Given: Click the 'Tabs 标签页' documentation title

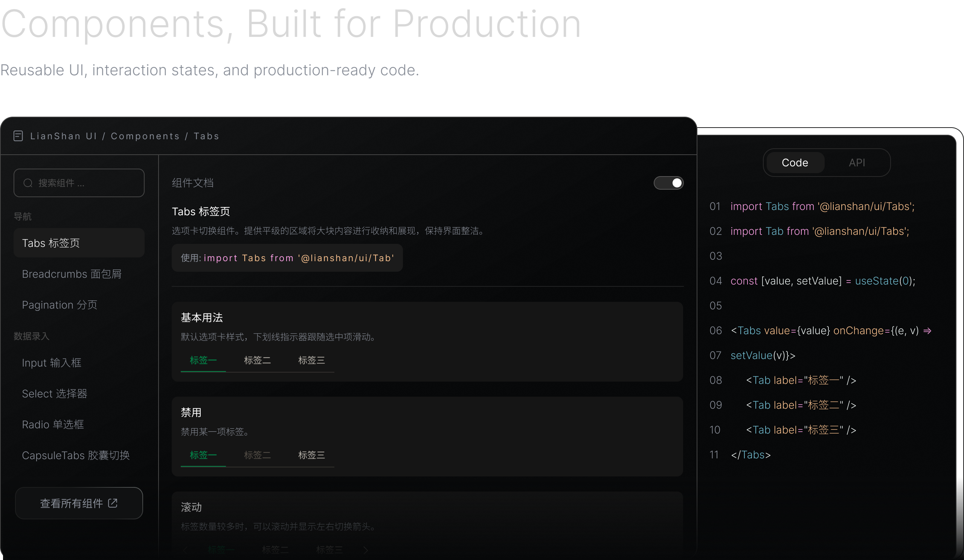Looking at the screenshot, I should tap(201, 212).
